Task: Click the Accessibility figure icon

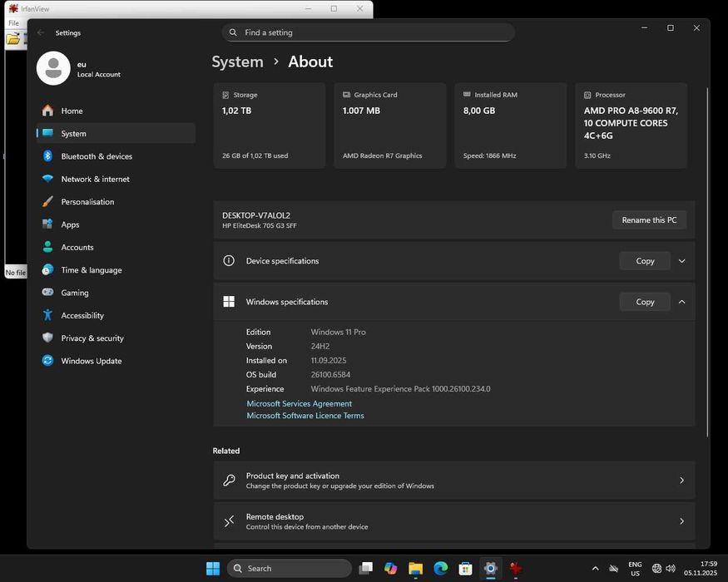Action: (x=47, y=315)
